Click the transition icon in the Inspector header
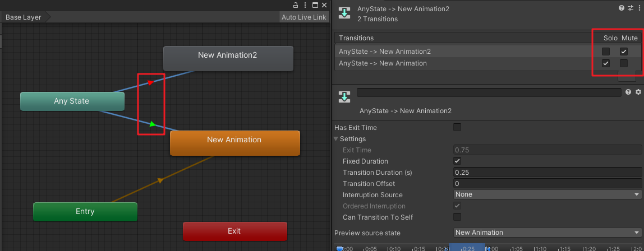 (x=346, y=13)
